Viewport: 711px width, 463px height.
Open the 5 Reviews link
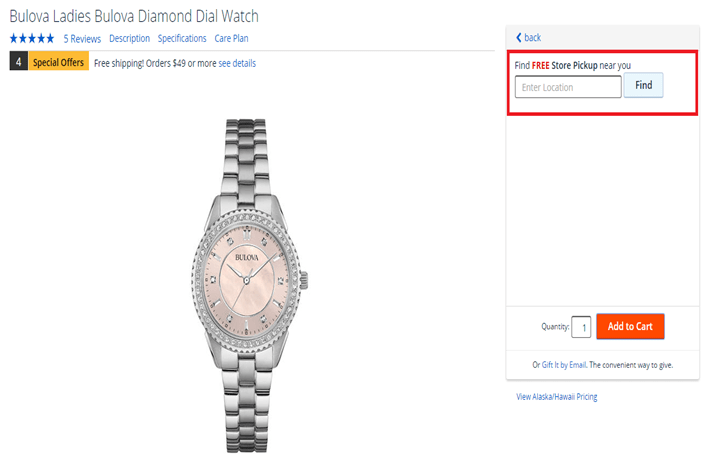pyautogui.click(x=82, y=39)
